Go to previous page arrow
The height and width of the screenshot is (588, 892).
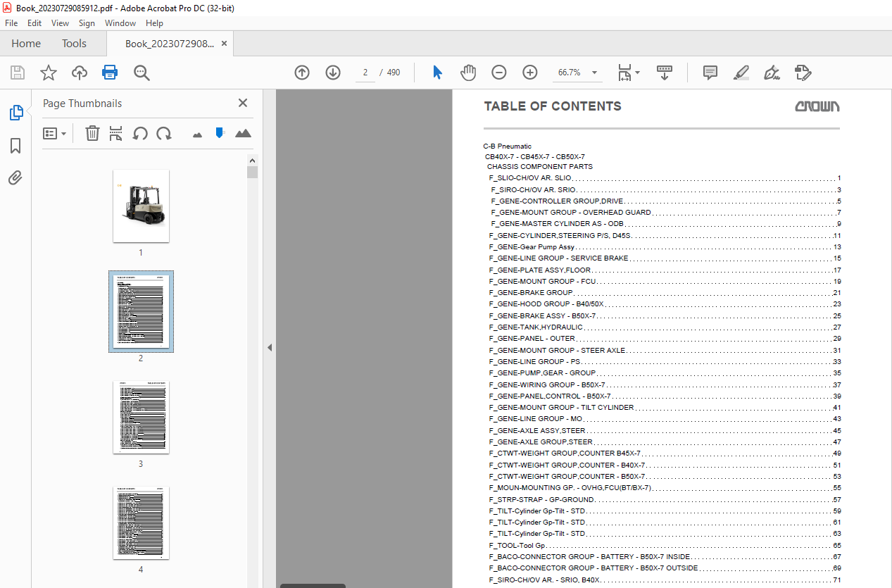(x=302, y=73)
